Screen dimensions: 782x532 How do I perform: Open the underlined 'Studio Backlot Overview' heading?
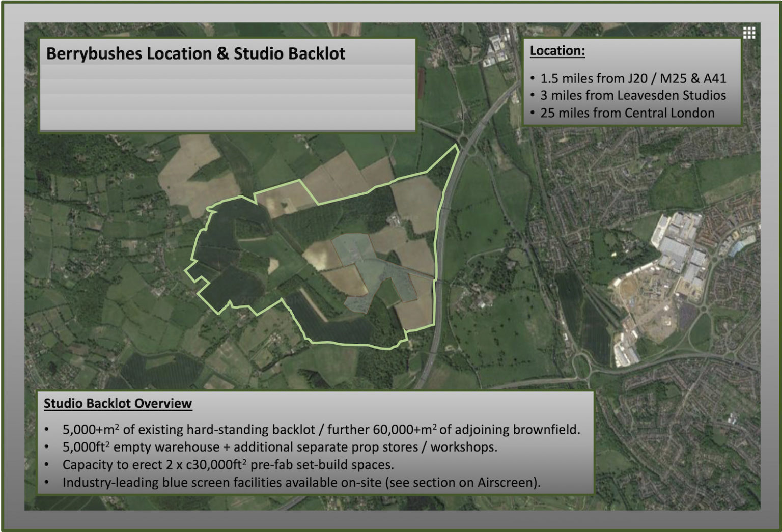[118, 403]
